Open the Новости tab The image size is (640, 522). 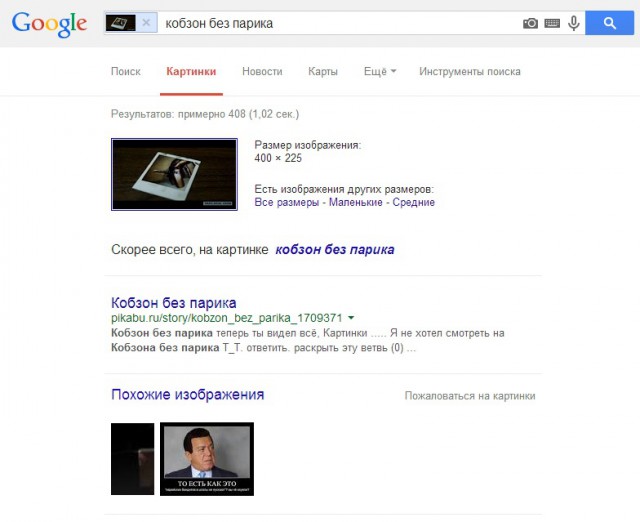coord(262,71)
